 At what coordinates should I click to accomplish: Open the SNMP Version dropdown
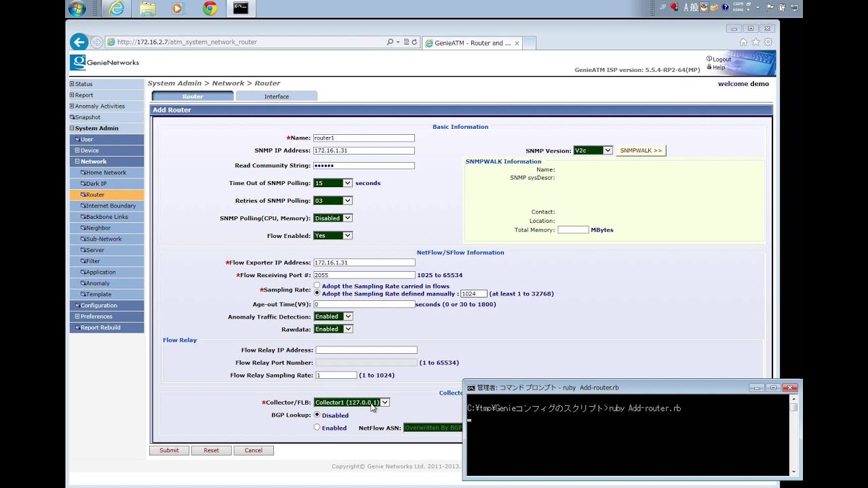(x=593, y=150)
